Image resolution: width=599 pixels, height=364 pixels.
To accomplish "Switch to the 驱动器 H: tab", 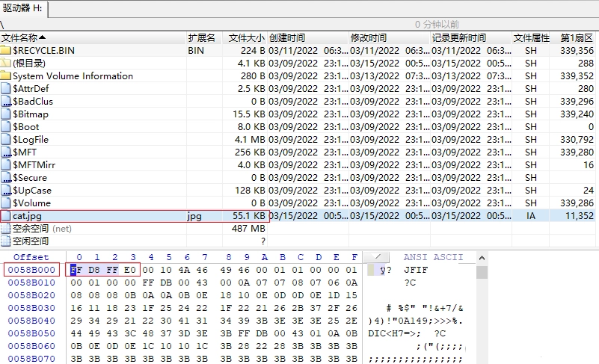I will (24, 8).
